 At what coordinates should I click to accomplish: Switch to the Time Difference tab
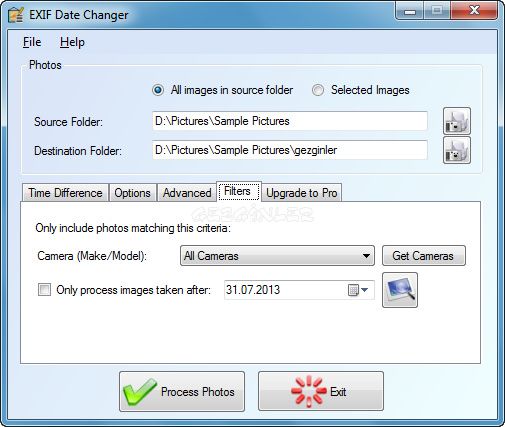[65, 193]
